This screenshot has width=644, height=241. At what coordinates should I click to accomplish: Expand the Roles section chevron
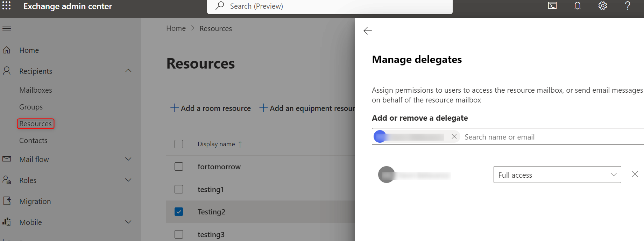click(128, 180)
